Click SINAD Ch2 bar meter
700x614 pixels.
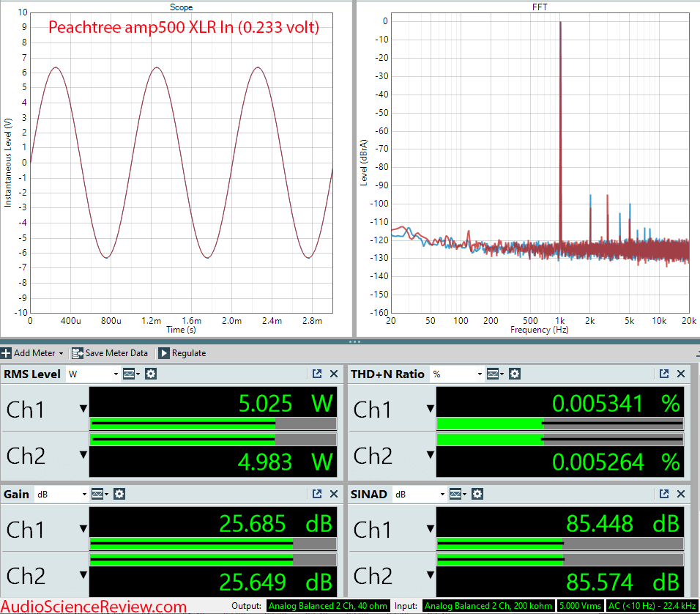[560, 560]
